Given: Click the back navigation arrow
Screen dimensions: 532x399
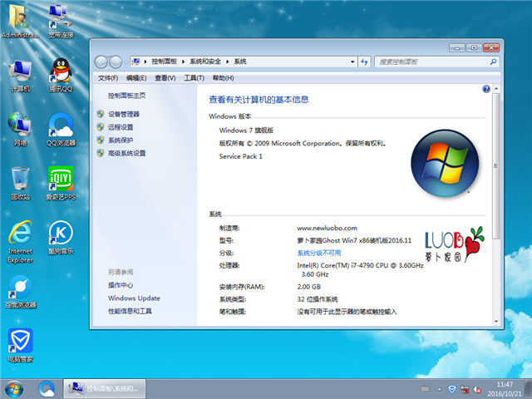Looking at the screenshot, I should pyautogui.click(x=101, y=62).
